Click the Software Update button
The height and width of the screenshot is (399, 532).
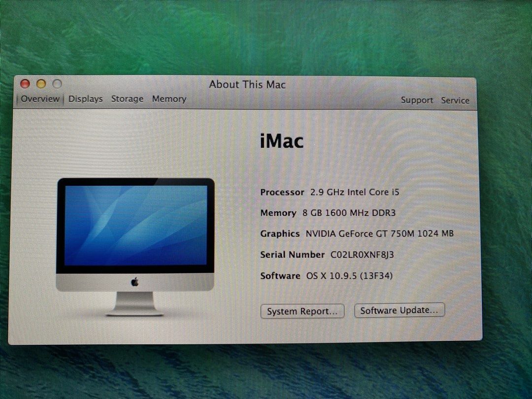point(399,310)
